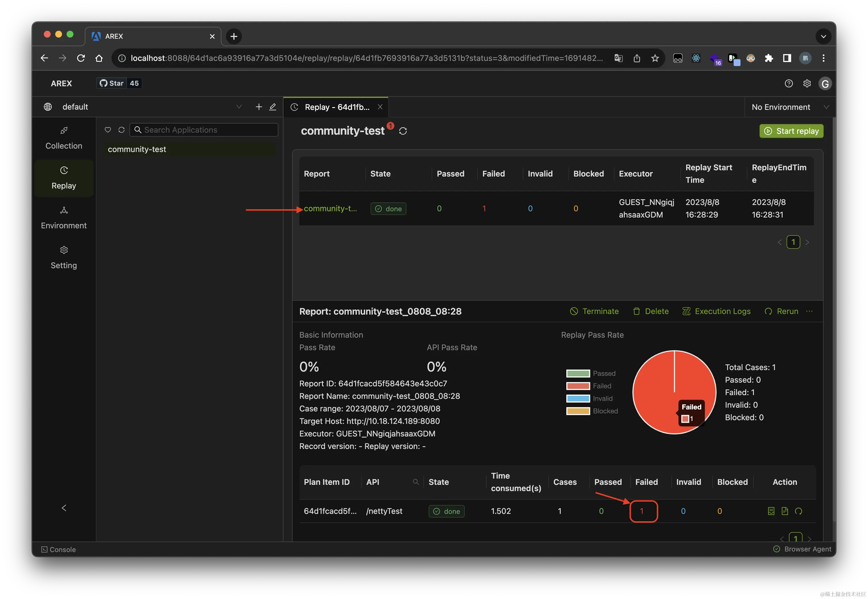This screenshot has height=599, width=868.
Task: Toggle Blocked legend item in pie chart
Action: [592, 411]
